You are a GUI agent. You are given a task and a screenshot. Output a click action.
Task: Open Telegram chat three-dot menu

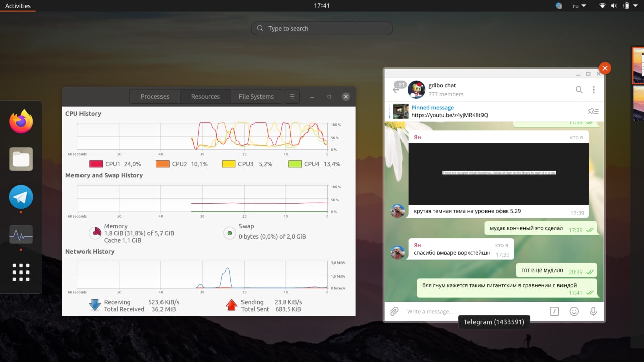(x=594, y=89)
